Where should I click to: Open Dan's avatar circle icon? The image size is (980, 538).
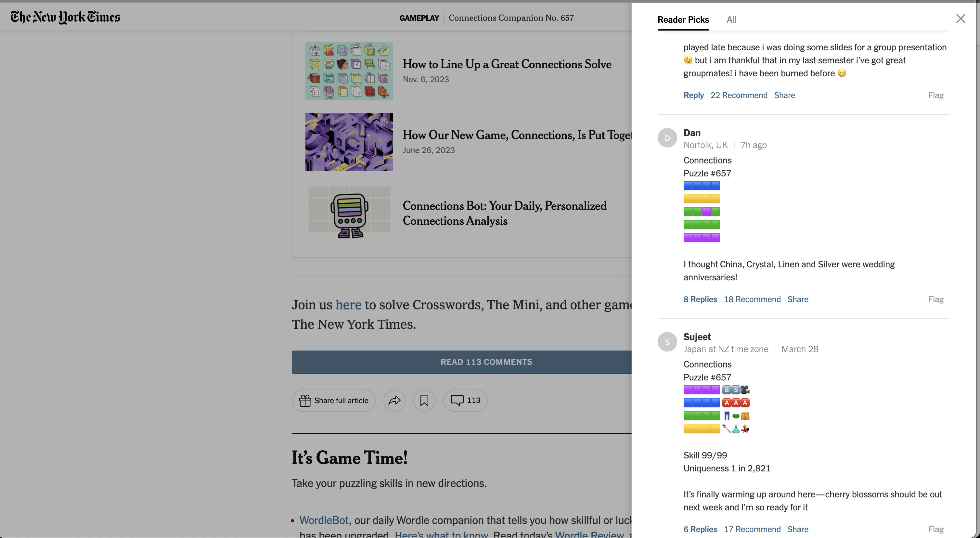pyautogui.click(x=667, y=138)
